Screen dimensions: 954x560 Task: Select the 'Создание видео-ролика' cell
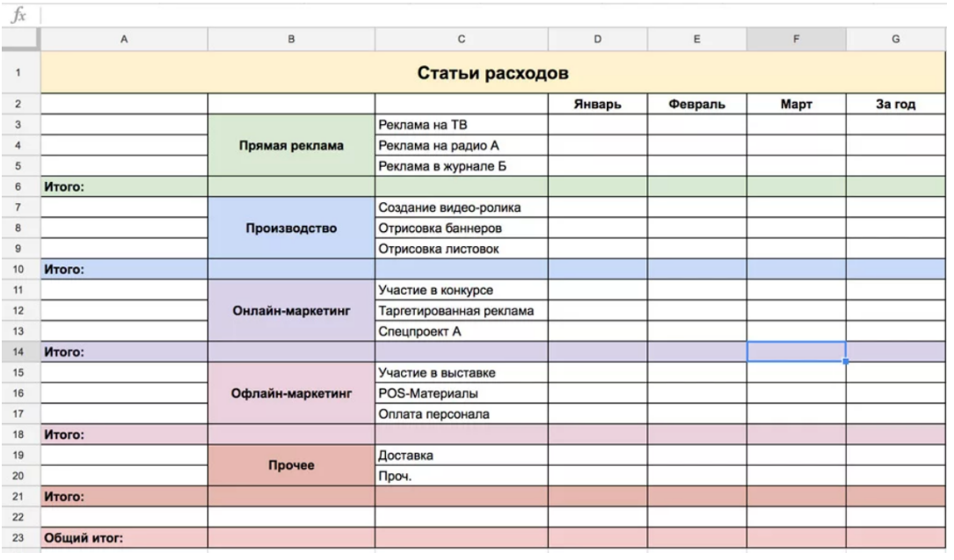[462, 207]
